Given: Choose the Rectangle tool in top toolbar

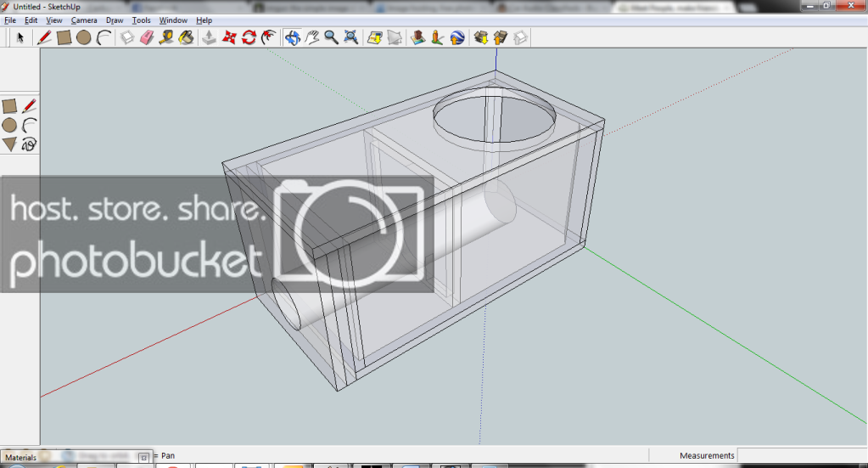Looking at the screenshot, I should click(64, 37).
